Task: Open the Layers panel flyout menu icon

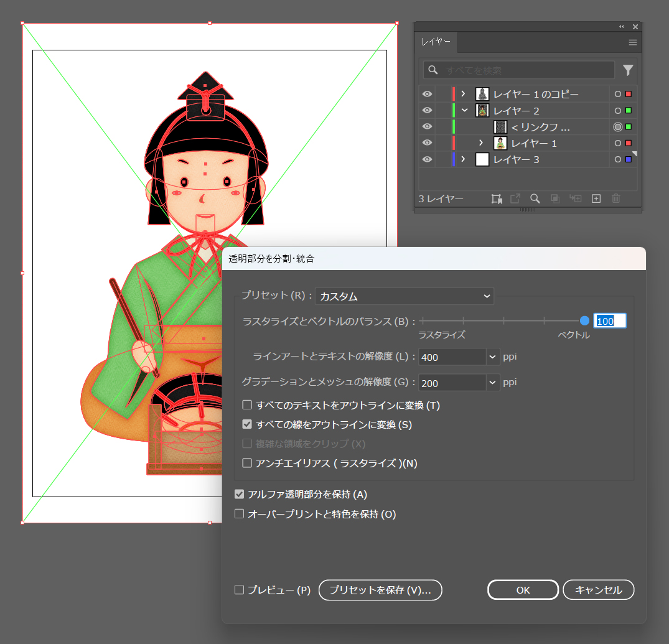Action: [x=632, y=42]
